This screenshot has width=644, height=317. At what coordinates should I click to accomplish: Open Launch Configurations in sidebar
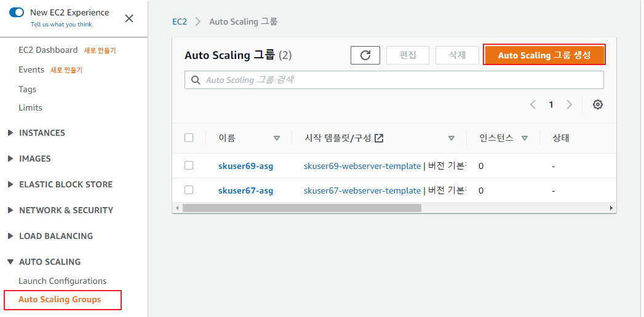coord(62,281)
